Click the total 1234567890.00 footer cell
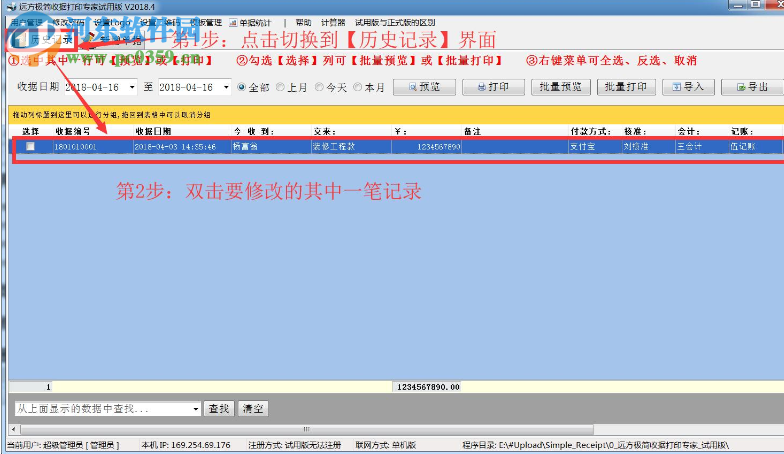 tap(428, 387)
